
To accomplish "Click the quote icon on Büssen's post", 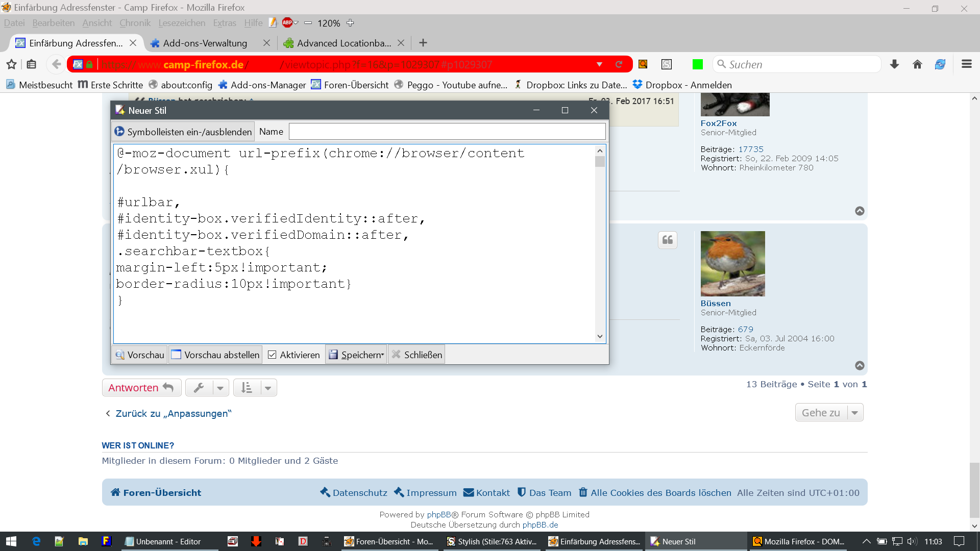I will tap(667, 240).
